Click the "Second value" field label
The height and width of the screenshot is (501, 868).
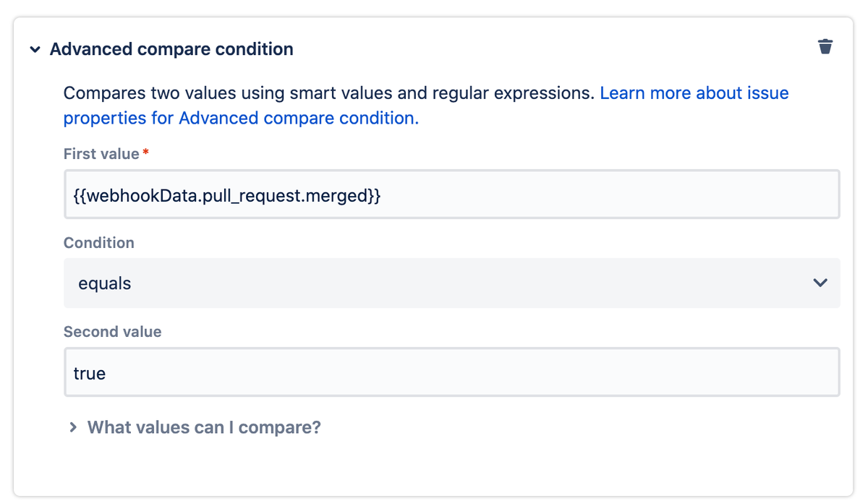pos(112,332)
